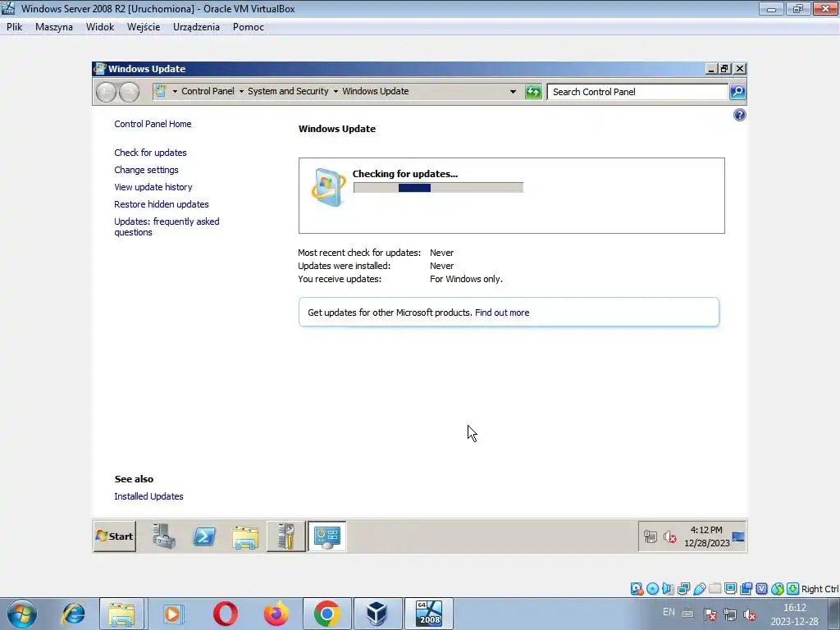Click the guest muted volume tray icon
The width and height of the screenshot is (840, 630).
coord(669,536)
